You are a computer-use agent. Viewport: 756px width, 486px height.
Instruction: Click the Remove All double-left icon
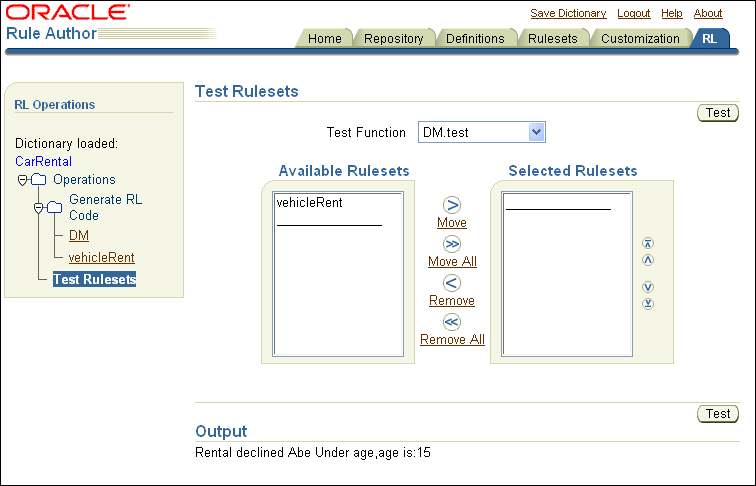coord(452,322)
